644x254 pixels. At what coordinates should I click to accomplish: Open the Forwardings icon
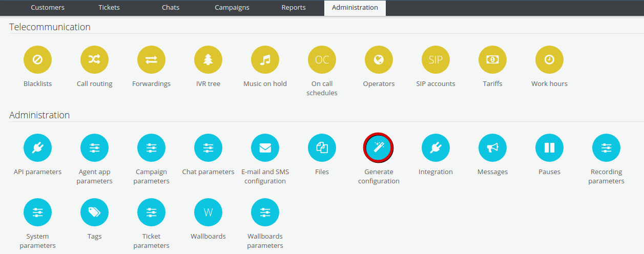click(x=151, y=60)
